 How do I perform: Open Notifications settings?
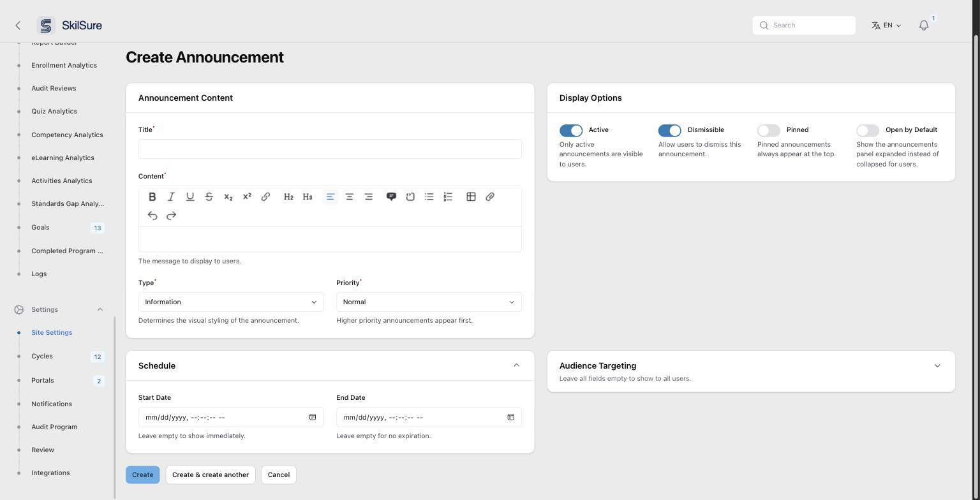[x=52, y=404]
